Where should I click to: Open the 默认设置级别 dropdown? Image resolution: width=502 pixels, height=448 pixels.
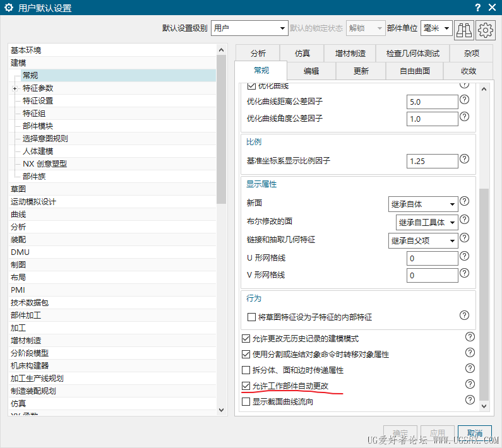pyautogui.click(x=249, y=28)
